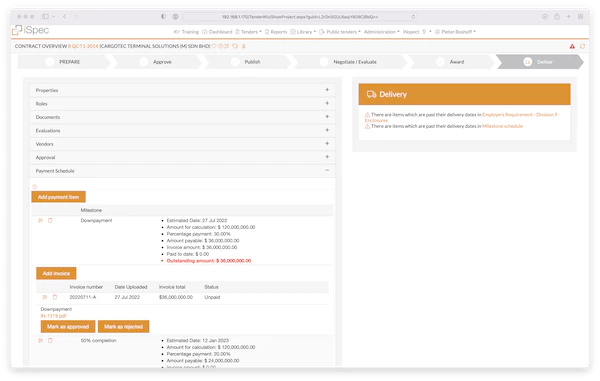
Task: Click the contract number link in header
Action: [x=83, y=46]
